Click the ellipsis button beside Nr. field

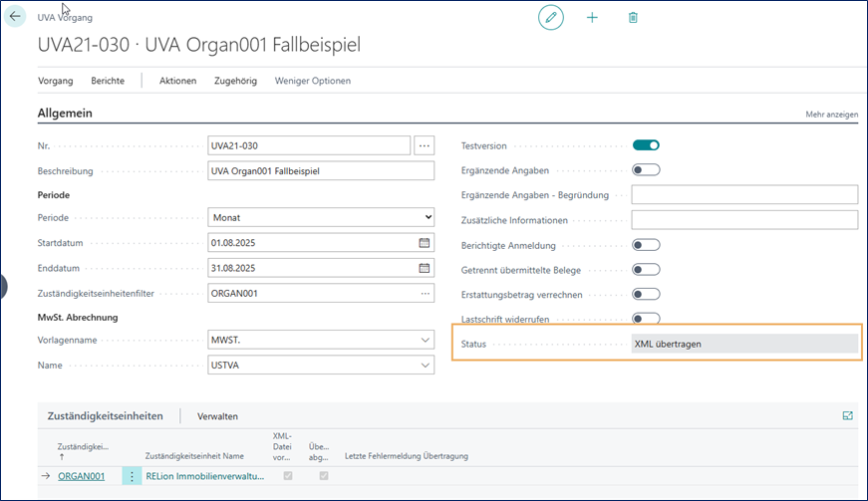pos(425,145)
